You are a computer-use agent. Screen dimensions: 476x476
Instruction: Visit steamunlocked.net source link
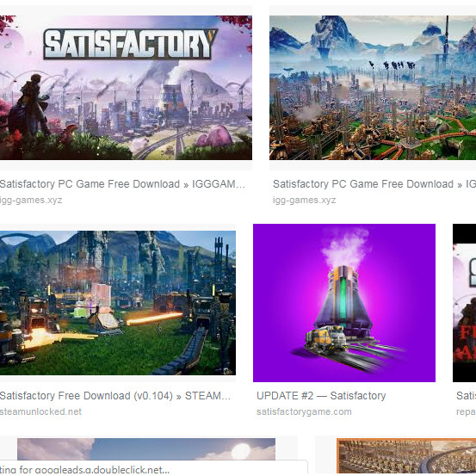[x=40, y=412]
